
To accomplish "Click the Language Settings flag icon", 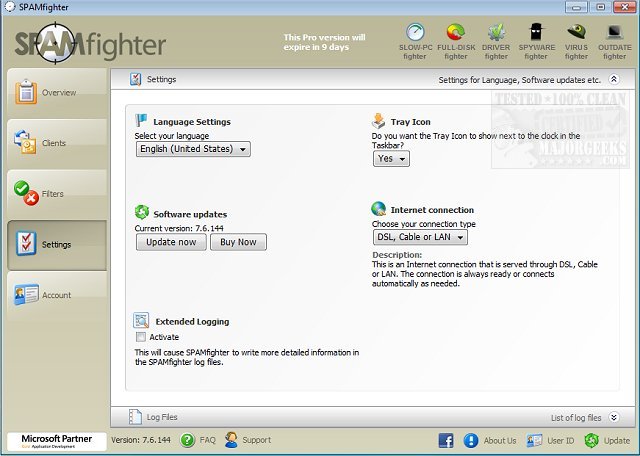I will (x=141, y=120).
